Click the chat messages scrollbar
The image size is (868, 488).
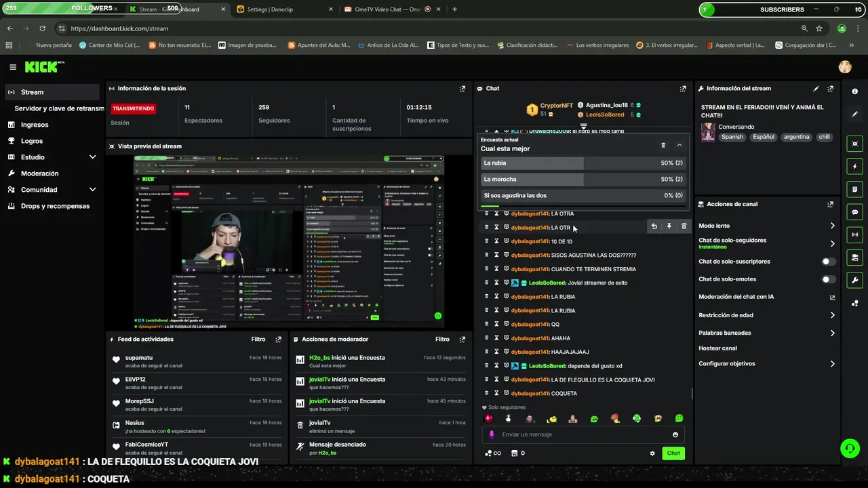coord(692,394)
